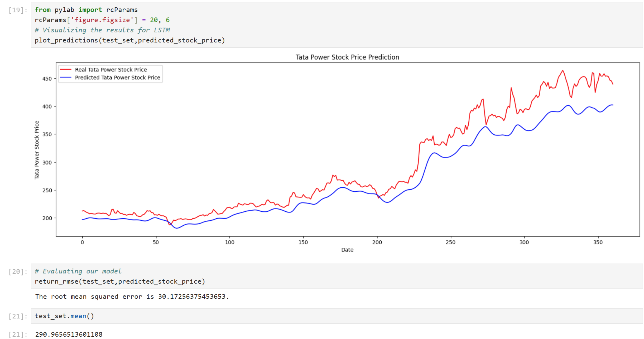Click the test_set.mean() code cell
Screen dimensions: 644x339
[x=337, y=316]
